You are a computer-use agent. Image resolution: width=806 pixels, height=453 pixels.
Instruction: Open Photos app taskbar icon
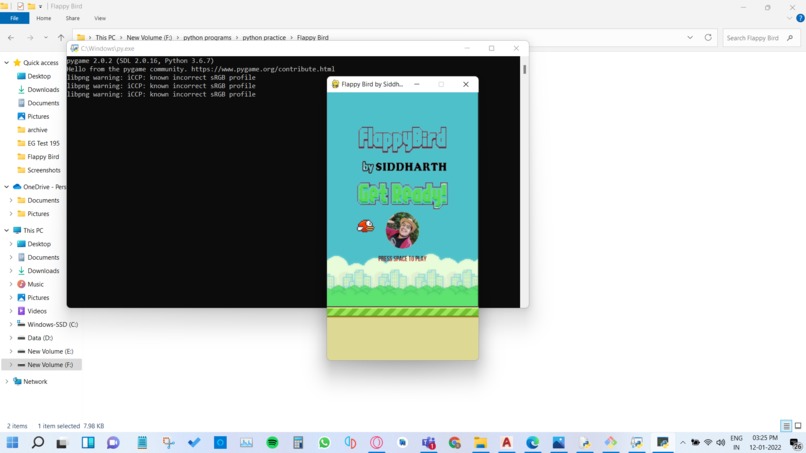(x=558, y=442)
